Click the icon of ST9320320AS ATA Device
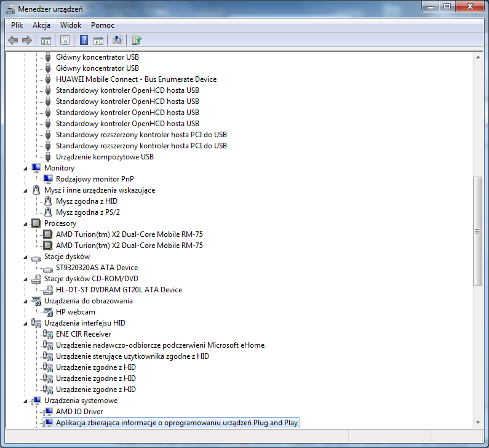 click(48, 269)
